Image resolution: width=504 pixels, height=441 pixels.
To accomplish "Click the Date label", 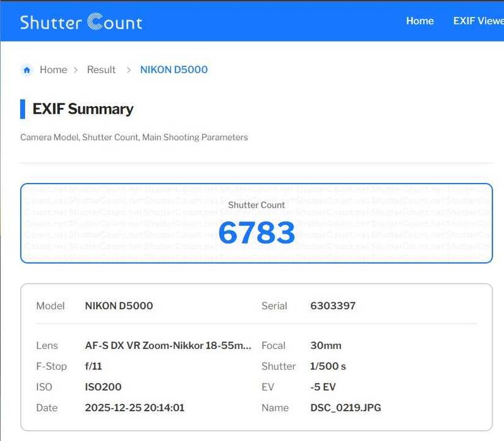I will pos(47,408).
